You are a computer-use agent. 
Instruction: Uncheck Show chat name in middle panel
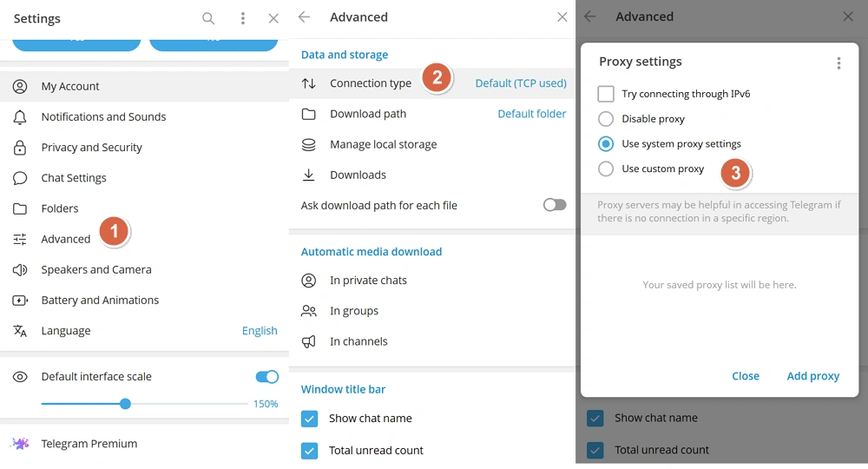[x=310, y=419]
